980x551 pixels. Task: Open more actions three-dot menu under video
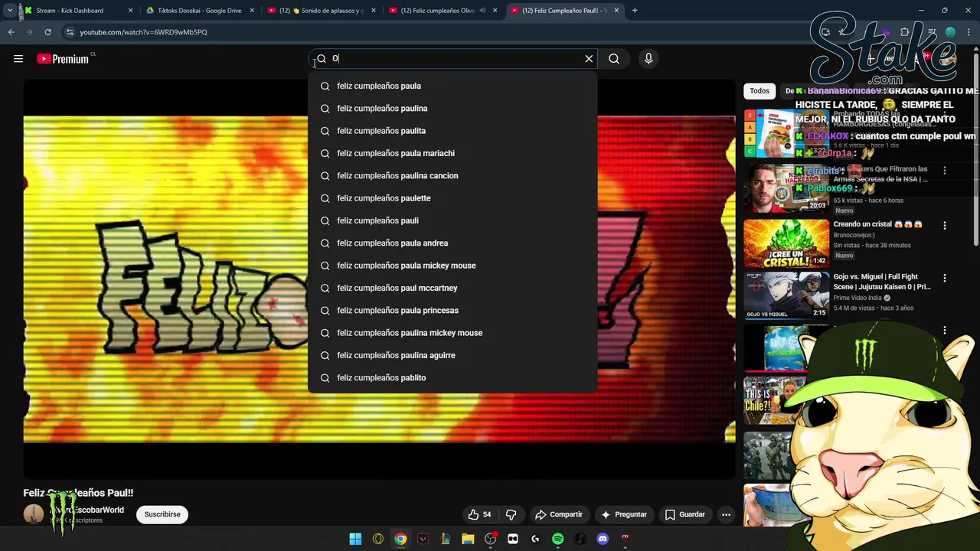[x=726, y=514]
